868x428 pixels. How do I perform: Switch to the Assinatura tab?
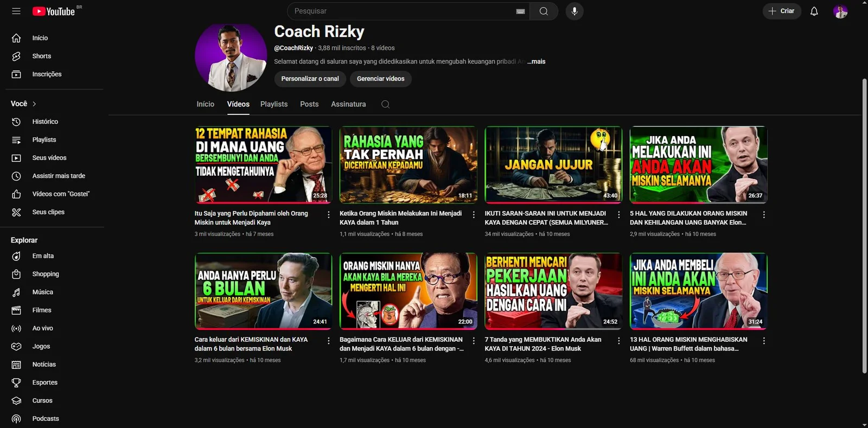click(348, 104)
